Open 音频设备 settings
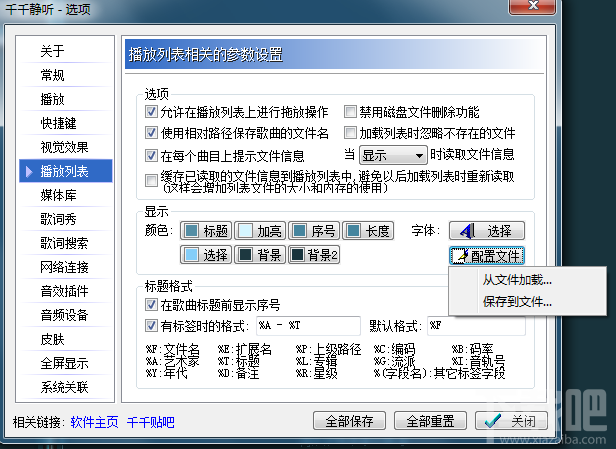Viewport: 616px width, 449px height. 65,315
